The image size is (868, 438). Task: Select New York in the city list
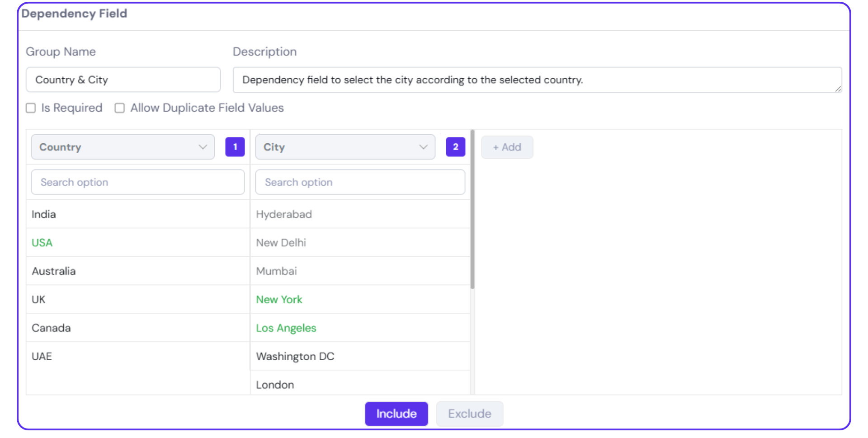coord(279,300)
